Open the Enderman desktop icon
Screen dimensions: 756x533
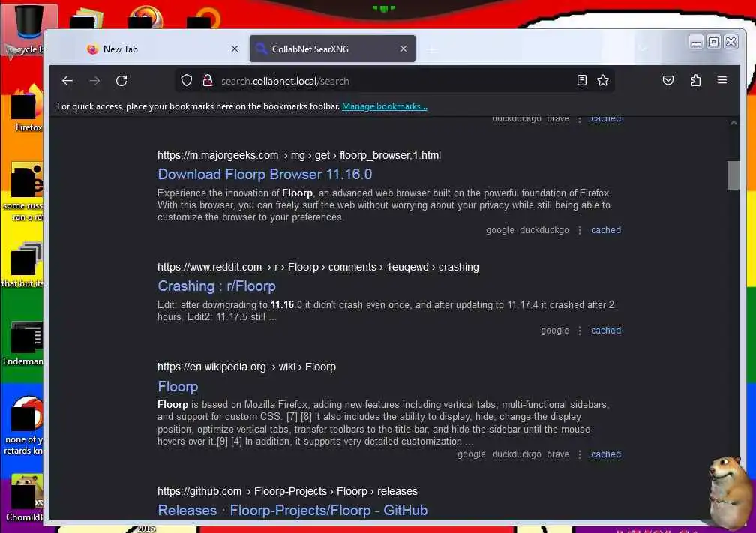(x=24, y=343)
